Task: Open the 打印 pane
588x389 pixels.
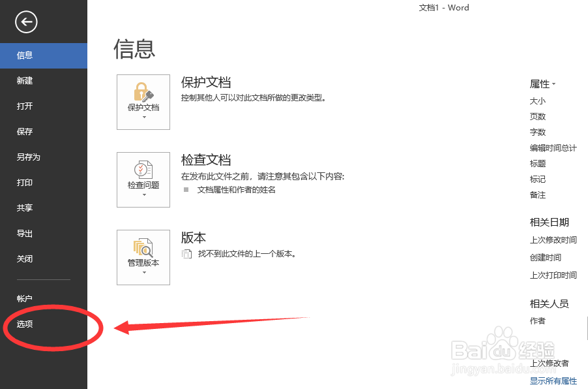Action: [x=25, y=182]
